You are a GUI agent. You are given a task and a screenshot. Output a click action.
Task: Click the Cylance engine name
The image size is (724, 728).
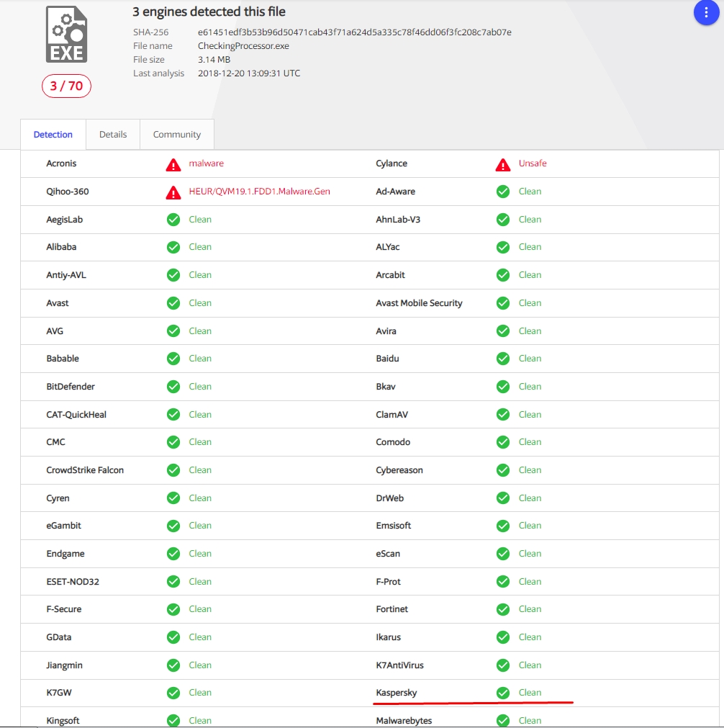[x=392, y=163]
